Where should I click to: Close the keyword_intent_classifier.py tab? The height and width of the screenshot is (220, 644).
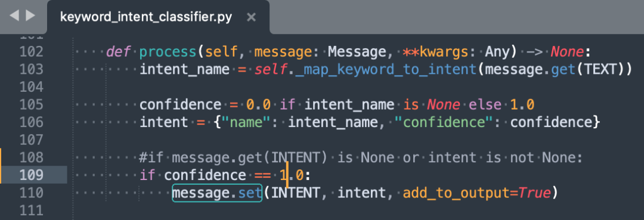coord(252,17)
